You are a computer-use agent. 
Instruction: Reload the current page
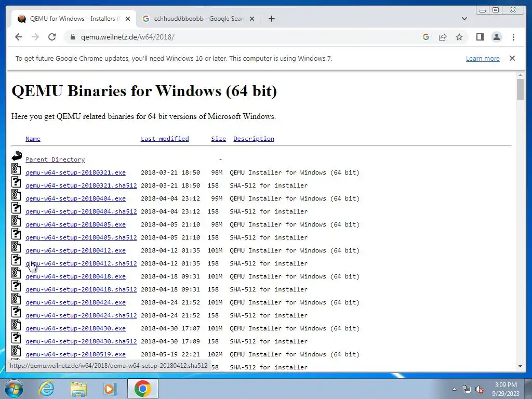coord(52,37)
